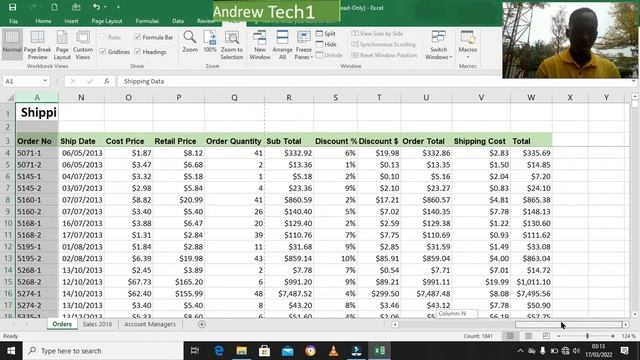640x360 pixels.
Task: Click the Type here to search box
Action: pyautogui.click(x=103, y=351)
